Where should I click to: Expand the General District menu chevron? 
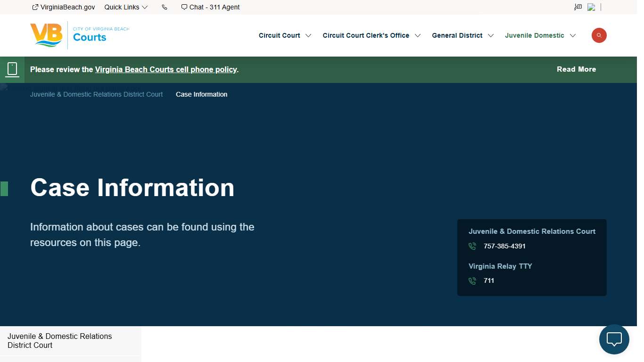coord(491,36)
